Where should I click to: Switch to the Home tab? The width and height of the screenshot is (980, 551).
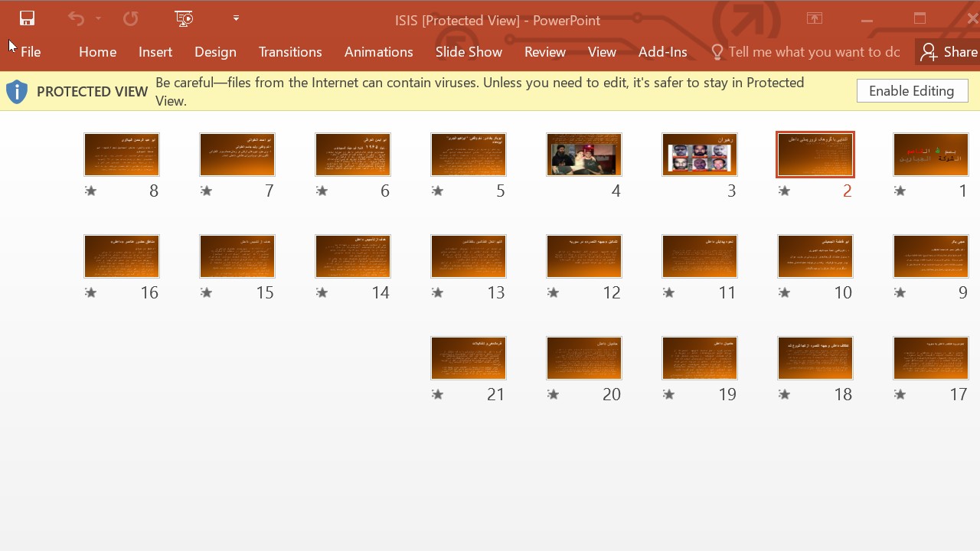click(97, 52)
